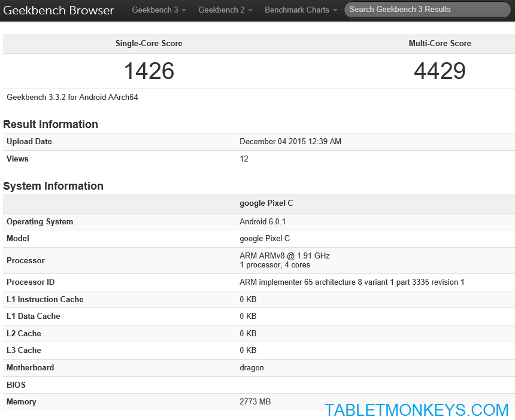Click the BIOS row label
Viewport: 515px width, 420px height.
[16, 385]
